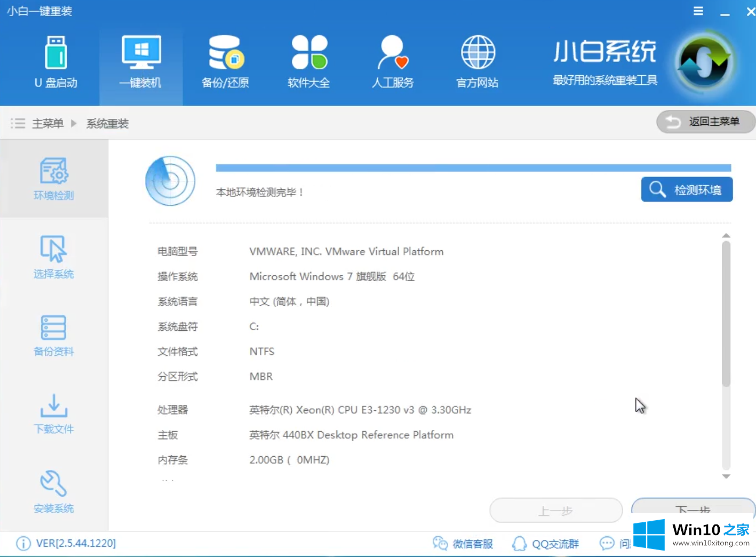Click the chat bubble feedback icon
The image size is (756, 557).
[607, 544]
